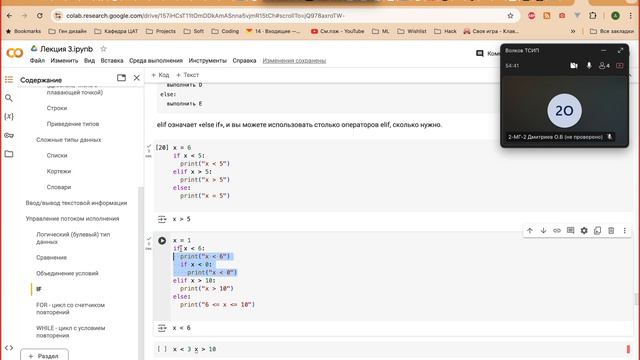Go to Словари section
The image size is (640, 360).
click(x=59, y=187)
